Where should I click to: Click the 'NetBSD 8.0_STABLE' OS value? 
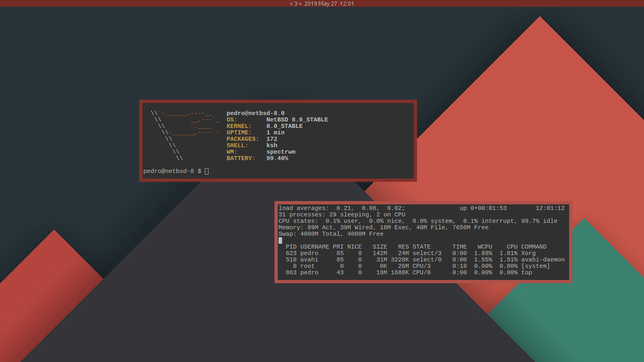click(x=297, y=120)
